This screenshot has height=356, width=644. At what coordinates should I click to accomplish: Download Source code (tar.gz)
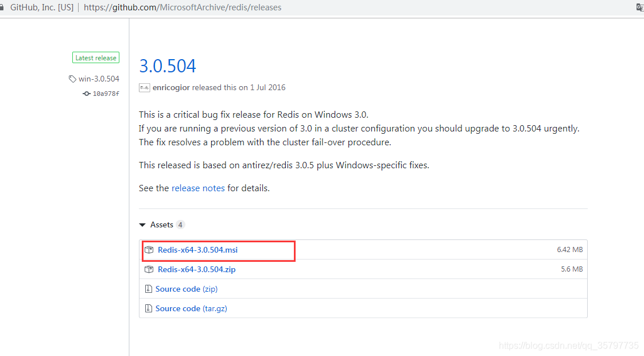[191, 309]
